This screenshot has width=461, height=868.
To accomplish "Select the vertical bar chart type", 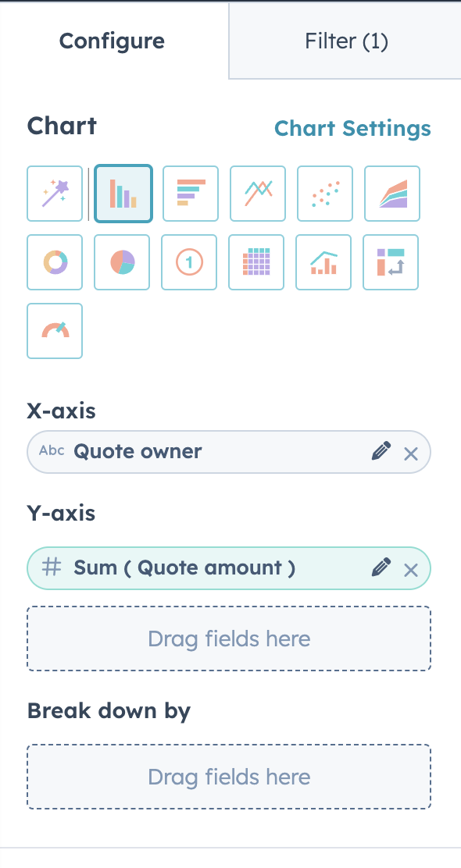I will click(123, 194).
